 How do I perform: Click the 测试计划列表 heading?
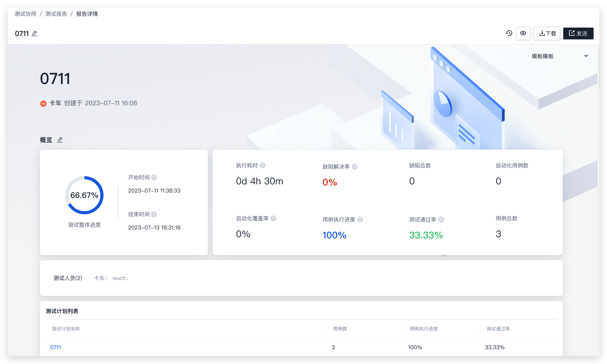pos(62,311)
